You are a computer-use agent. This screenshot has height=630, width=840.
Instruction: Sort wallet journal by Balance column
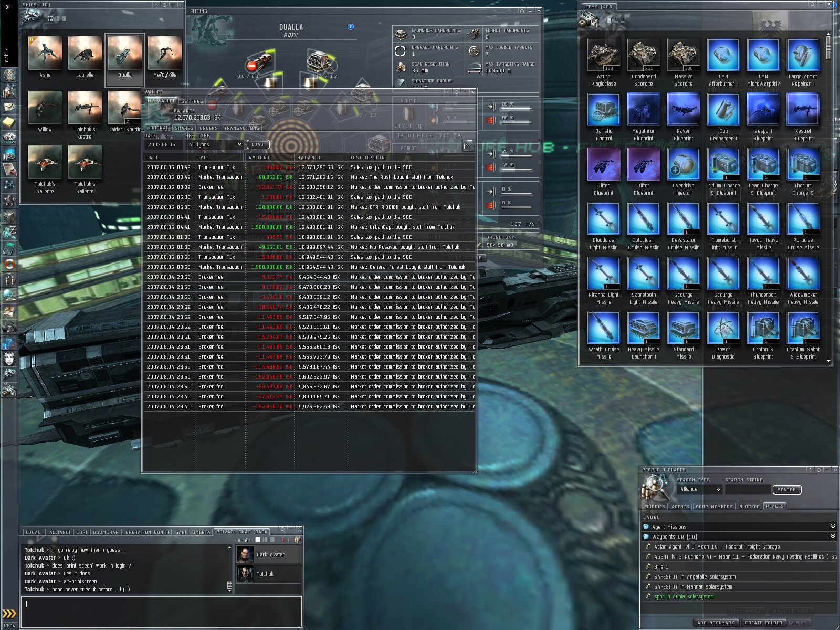point(320,157)
